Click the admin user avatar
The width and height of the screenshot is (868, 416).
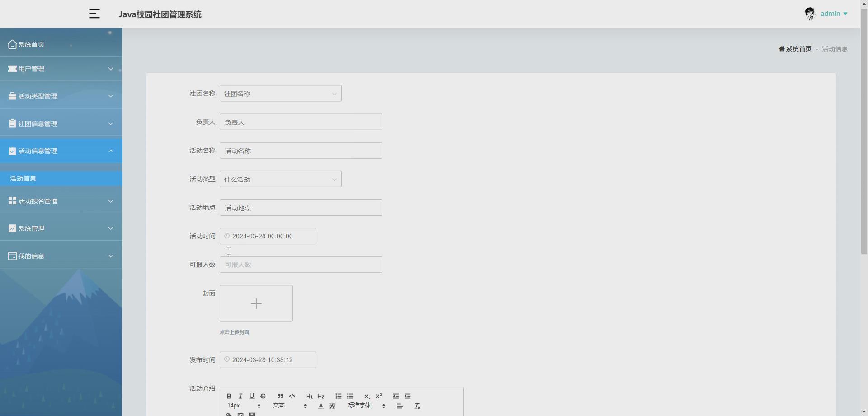[x=809, y=14]
